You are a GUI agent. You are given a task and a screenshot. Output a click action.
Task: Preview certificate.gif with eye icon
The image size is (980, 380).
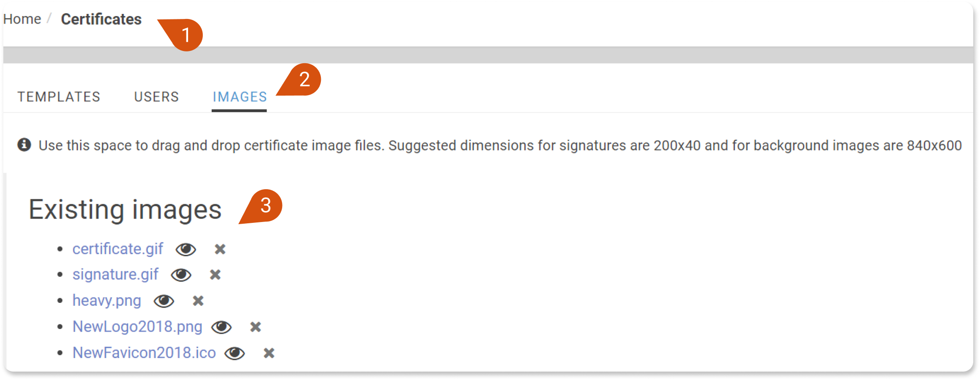(186, 249)
